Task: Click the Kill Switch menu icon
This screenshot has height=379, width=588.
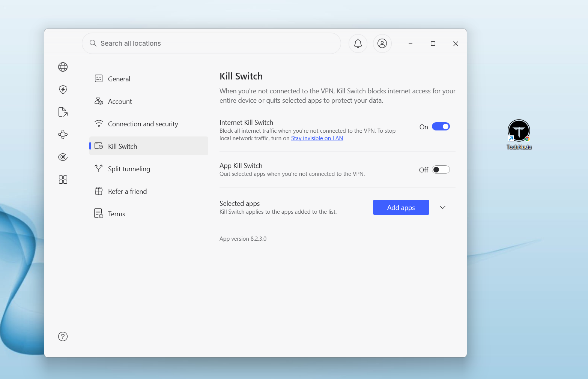Action: (99, 146)
